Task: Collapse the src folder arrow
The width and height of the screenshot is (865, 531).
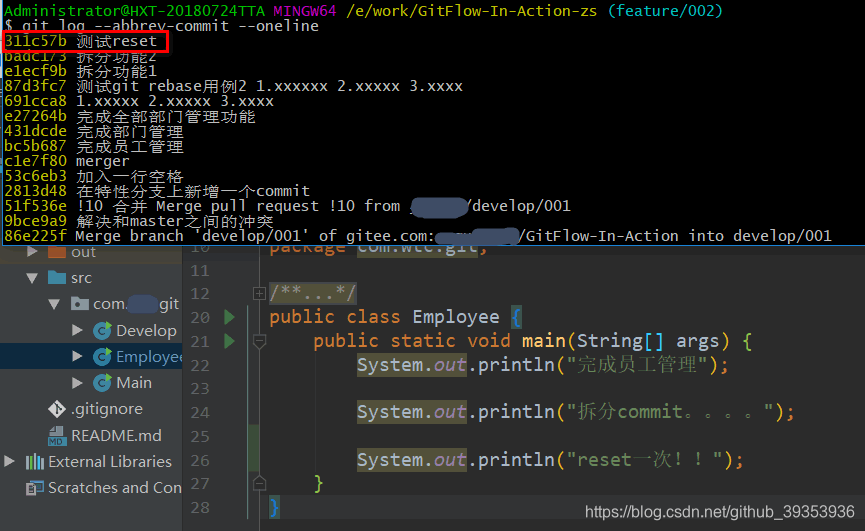Action: pyautogui.click(x=32, y=278)
